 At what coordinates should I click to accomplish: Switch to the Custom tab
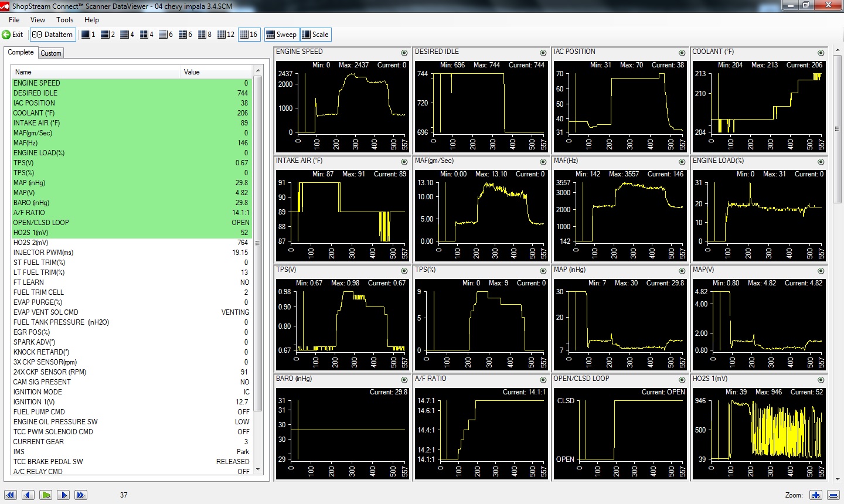[x=51, y=53]
